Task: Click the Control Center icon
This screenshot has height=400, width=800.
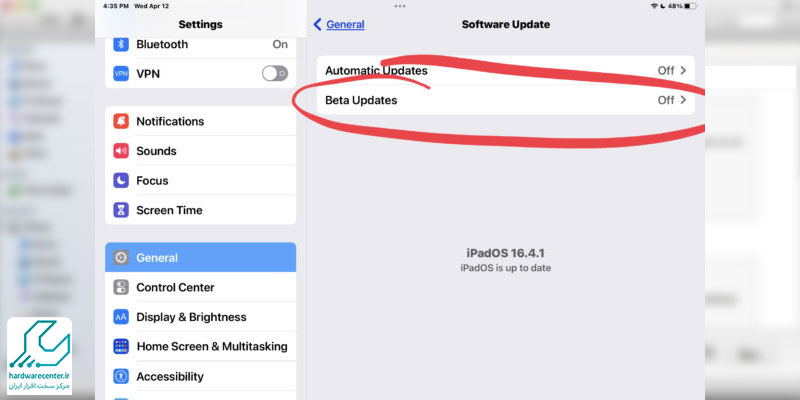Action: pos(121,287)
